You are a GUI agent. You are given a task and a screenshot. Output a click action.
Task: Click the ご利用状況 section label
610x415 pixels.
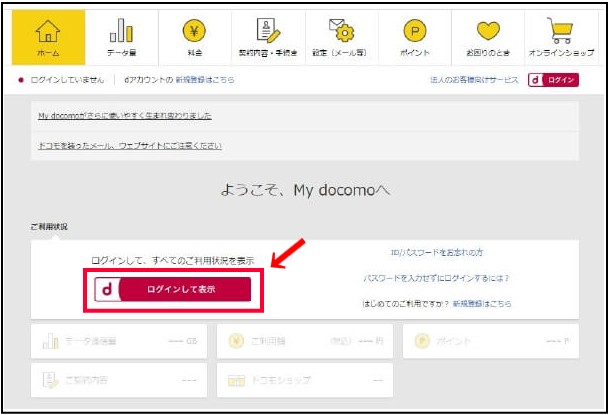[49, 226]
